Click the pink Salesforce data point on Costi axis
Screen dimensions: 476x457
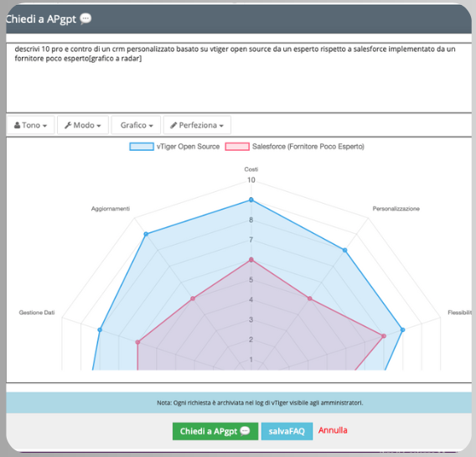pyautogui.click(x=251, y=260)
